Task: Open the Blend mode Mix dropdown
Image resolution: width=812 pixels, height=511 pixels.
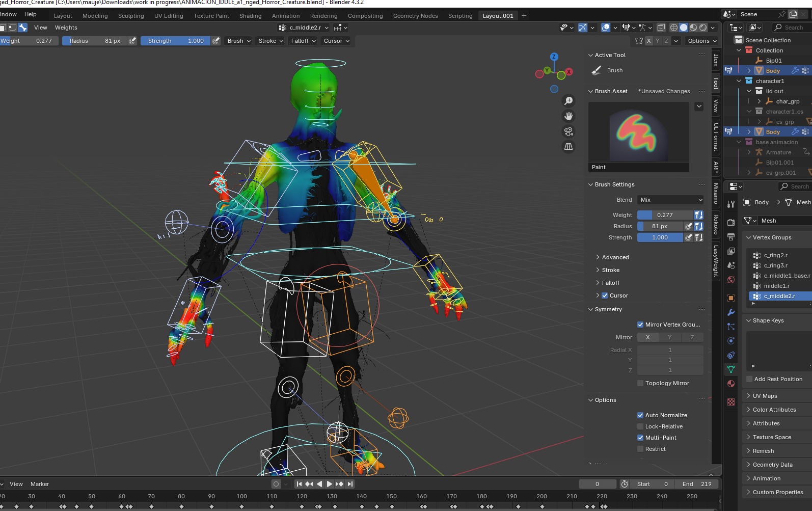Action: 670,200
